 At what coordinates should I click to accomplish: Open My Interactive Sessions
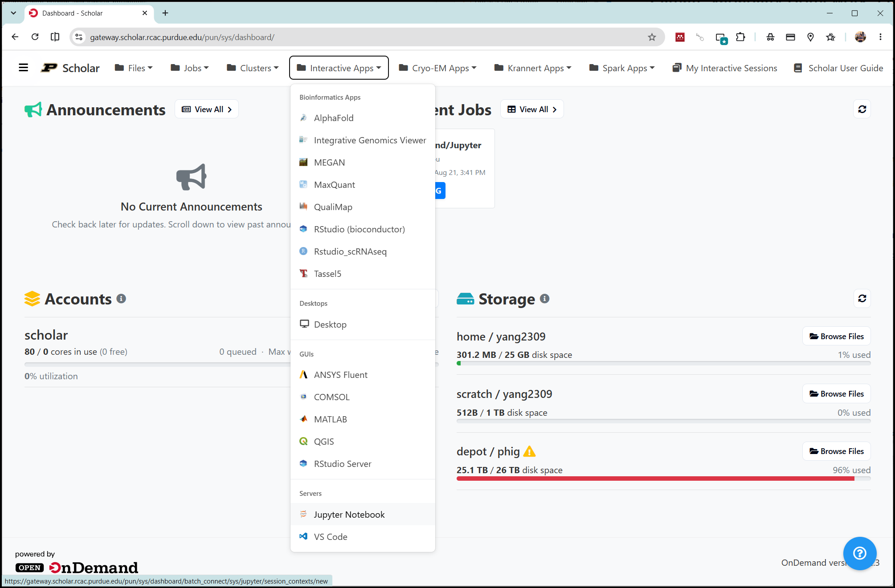tap(725, 68)
